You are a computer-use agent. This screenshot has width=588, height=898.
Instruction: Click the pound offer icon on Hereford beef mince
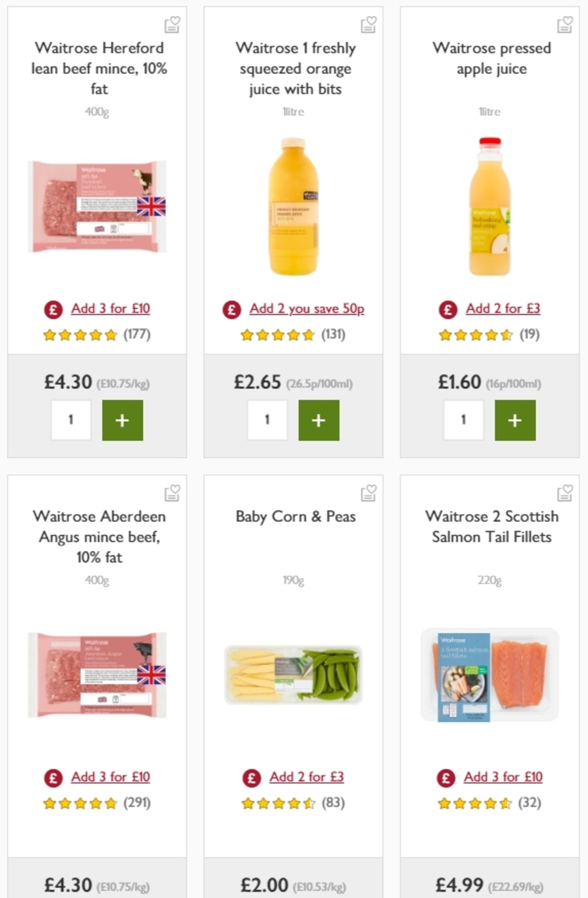pos(53,309)
